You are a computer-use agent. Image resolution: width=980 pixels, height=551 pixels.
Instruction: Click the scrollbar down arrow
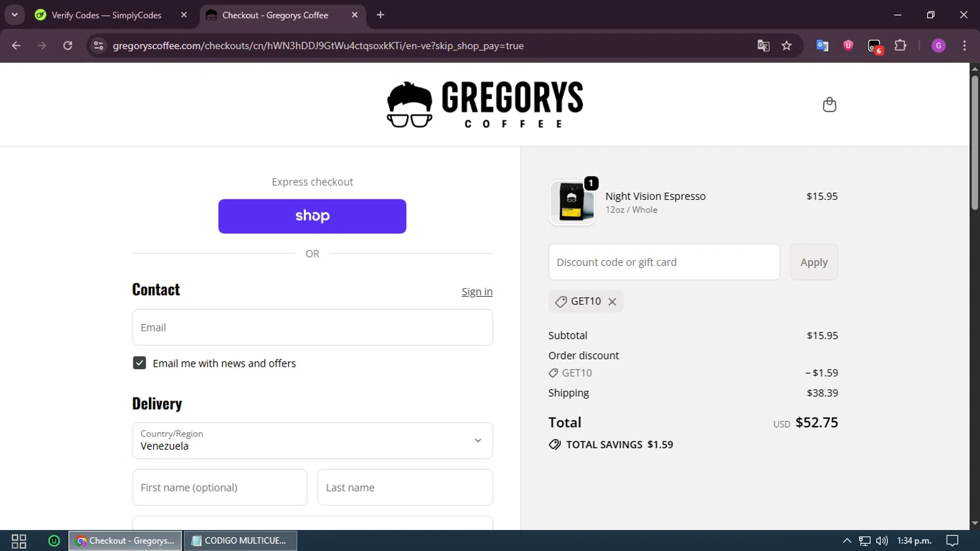coord(974,524)
